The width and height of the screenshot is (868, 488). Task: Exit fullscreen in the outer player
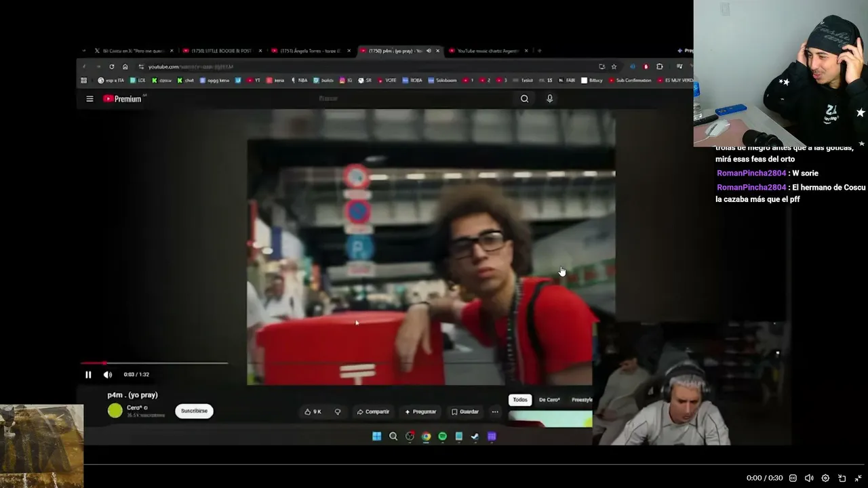[x=858, y=478]
